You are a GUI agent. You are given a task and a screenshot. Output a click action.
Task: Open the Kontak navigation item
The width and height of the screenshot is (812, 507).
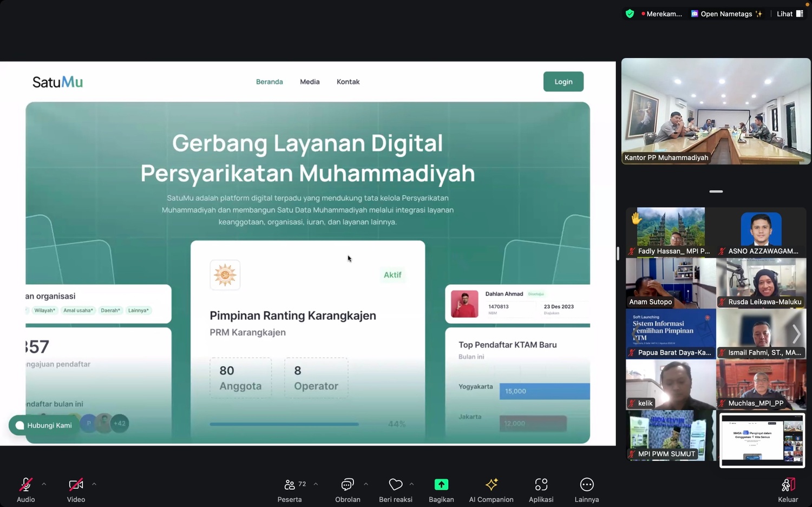click(x=348, y=82)
